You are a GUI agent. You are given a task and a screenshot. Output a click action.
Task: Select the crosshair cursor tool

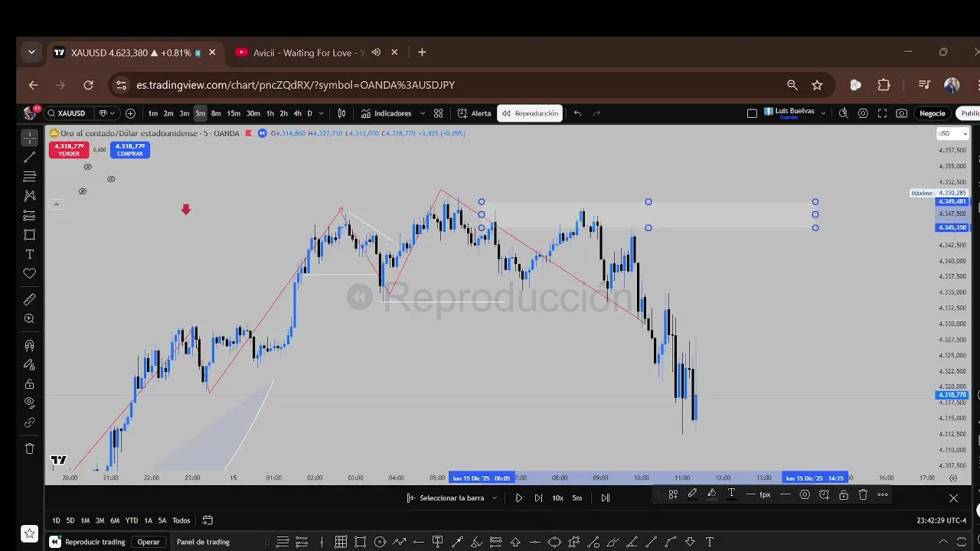[30, 138]
